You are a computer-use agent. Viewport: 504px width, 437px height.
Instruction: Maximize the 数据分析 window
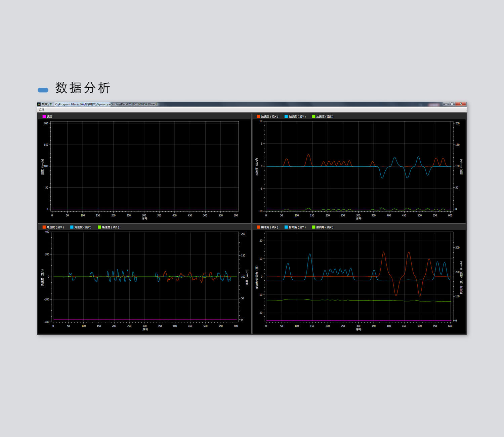tap(452, 104)
